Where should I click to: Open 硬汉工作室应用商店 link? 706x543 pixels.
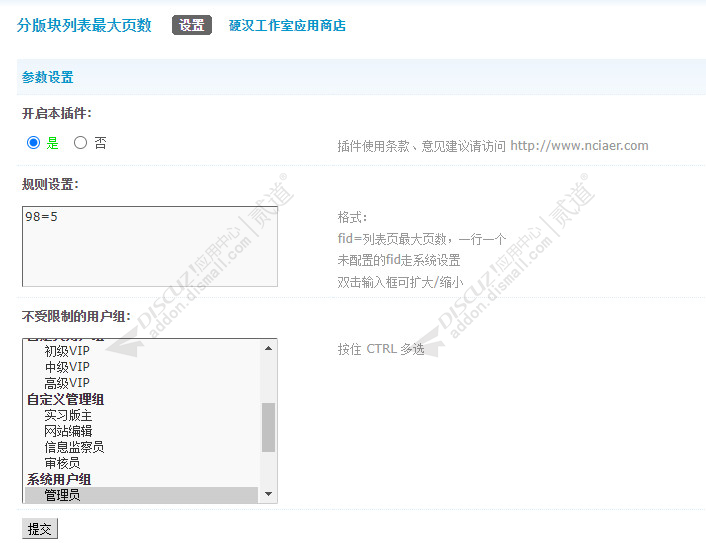tap(287, 25)
